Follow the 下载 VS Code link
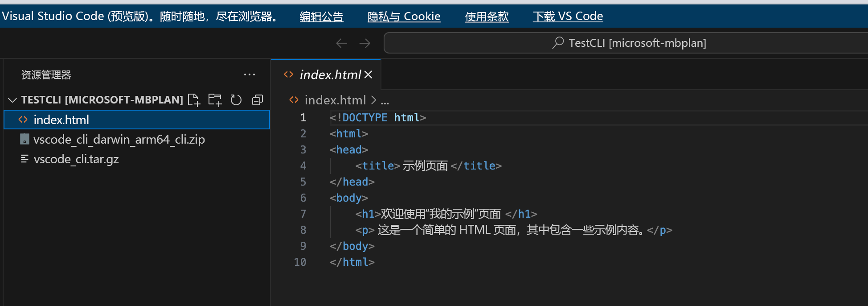 click(x=568, y=17)
